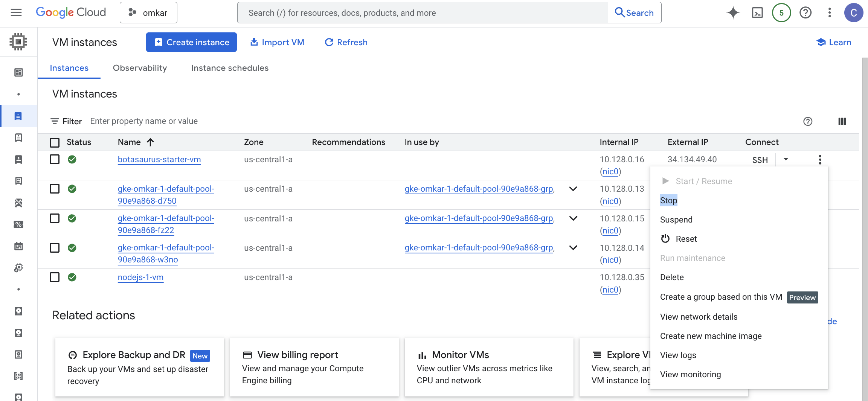This screenshot has height=401, width=868.
Task: Open the column display options icon
Action: coord(842,121)
